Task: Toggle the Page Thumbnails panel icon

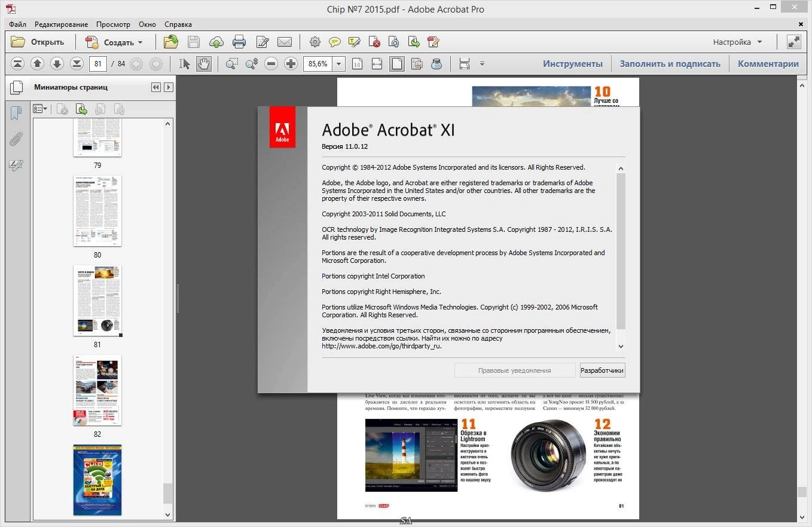Action: click(17, 87)
